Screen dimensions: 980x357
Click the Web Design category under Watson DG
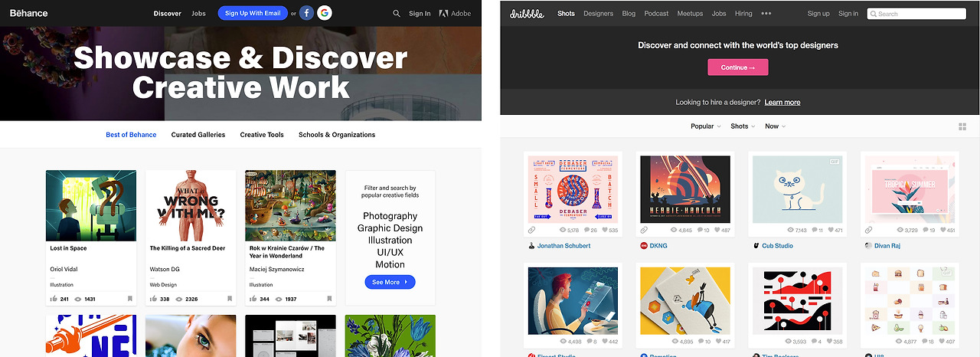click(x=164, y=284)
